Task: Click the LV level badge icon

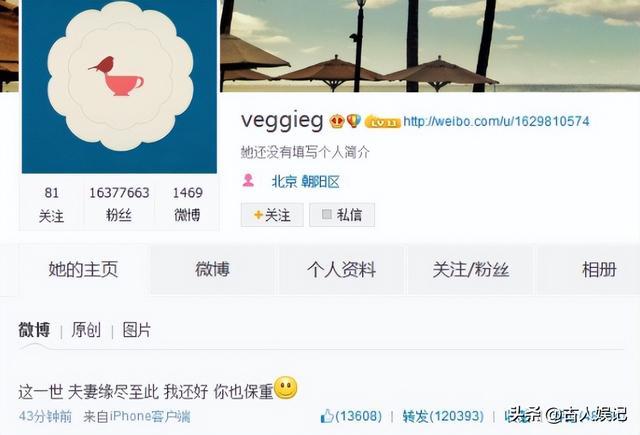Action: click(x=382, y=122)
